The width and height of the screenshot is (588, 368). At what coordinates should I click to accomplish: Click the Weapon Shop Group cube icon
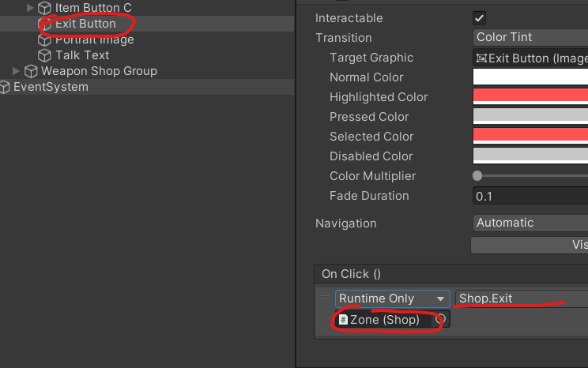[x=31, y=71]
